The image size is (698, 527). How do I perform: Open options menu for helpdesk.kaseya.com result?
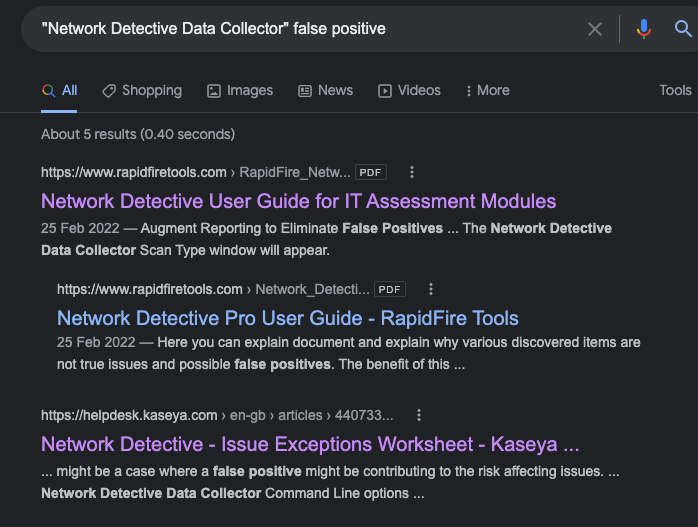pos(418,415)
